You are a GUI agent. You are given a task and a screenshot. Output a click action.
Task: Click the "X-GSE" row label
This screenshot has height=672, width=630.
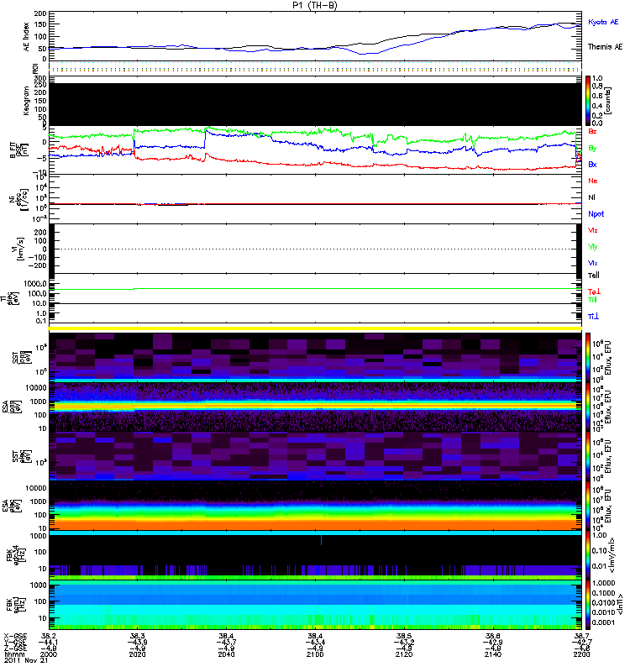coord(15,636)
